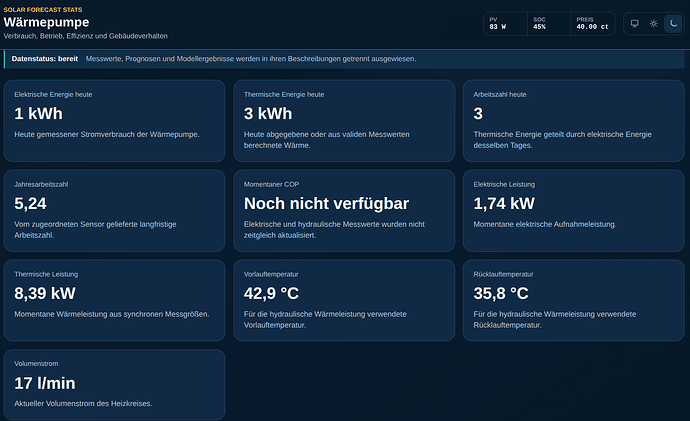
Task: Click the page subtitle Verbrauch, Betrieb, Effizienz
Action: tap(85, 36)
